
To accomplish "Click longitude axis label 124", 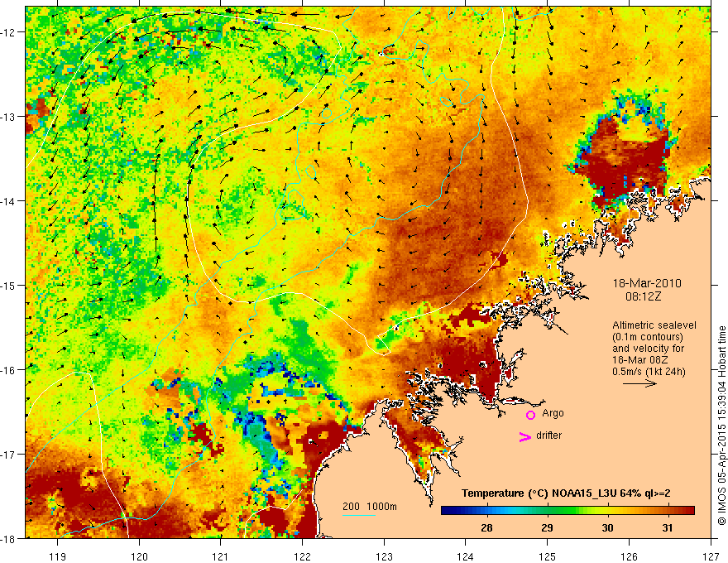I will click(x=466, y=556).
